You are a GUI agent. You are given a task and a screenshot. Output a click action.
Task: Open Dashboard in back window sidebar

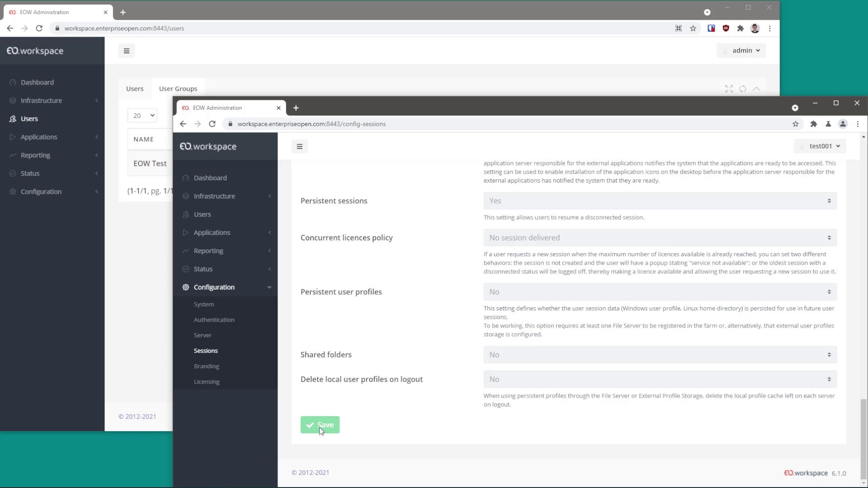pyautogui.click(x=37, y=82)
